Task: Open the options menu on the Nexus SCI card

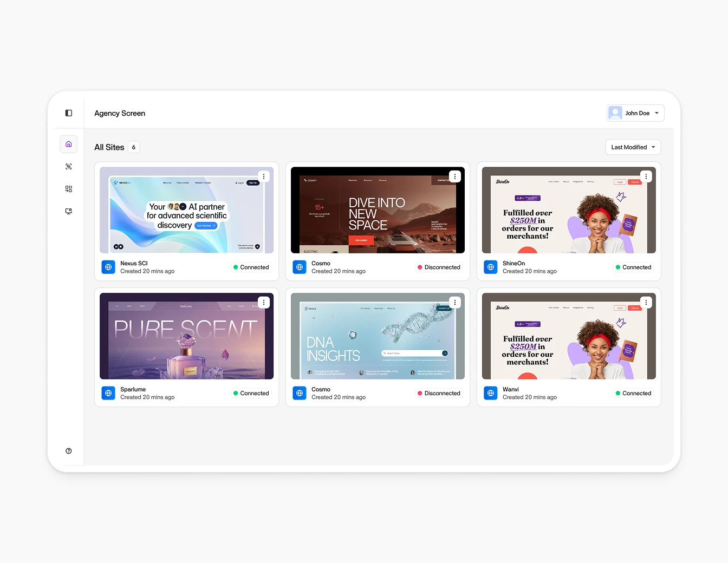Action: [x=264, y=176]
